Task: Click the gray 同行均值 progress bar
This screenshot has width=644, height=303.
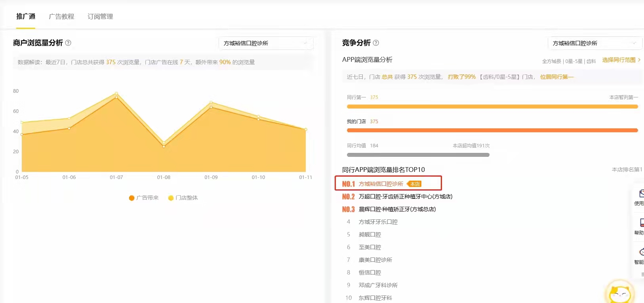Action: (418, 155)
